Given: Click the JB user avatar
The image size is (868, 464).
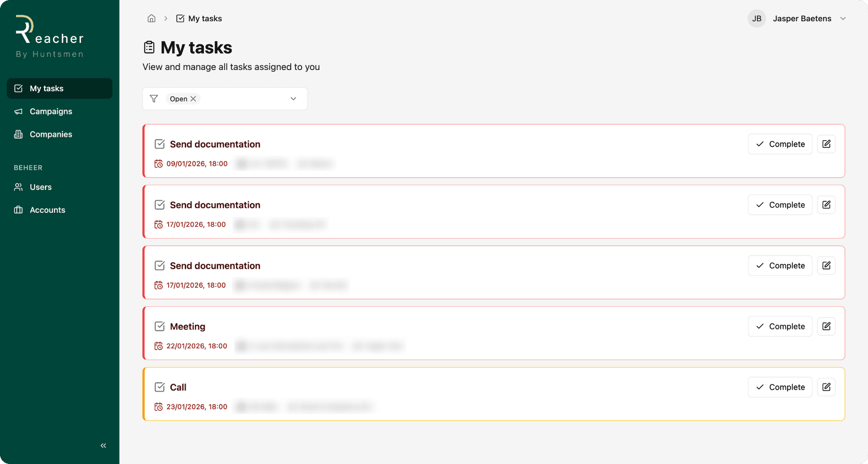Looking at the screenshot, I should (756, 19).
